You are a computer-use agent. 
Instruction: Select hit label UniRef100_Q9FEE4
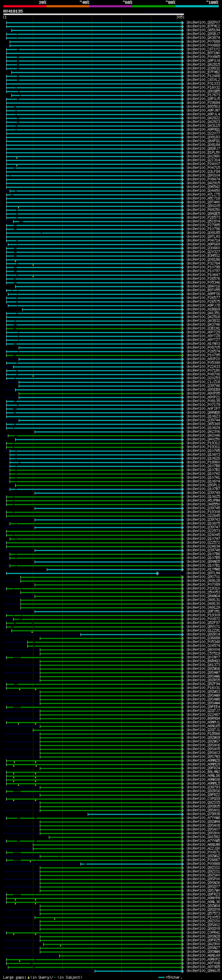pos(203,707)
